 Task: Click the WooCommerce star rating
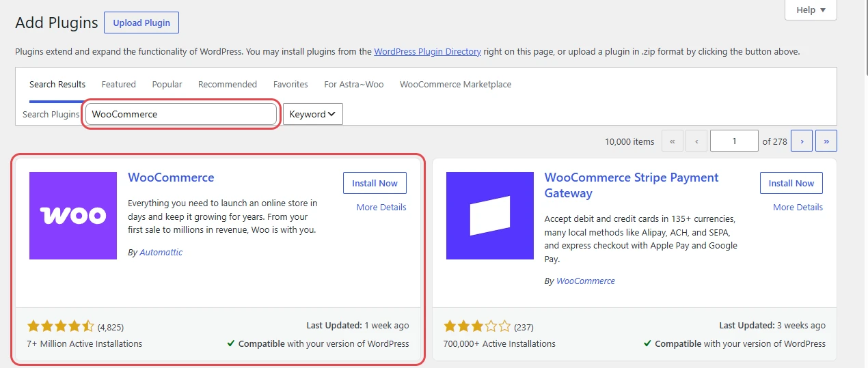coord(61,326)
